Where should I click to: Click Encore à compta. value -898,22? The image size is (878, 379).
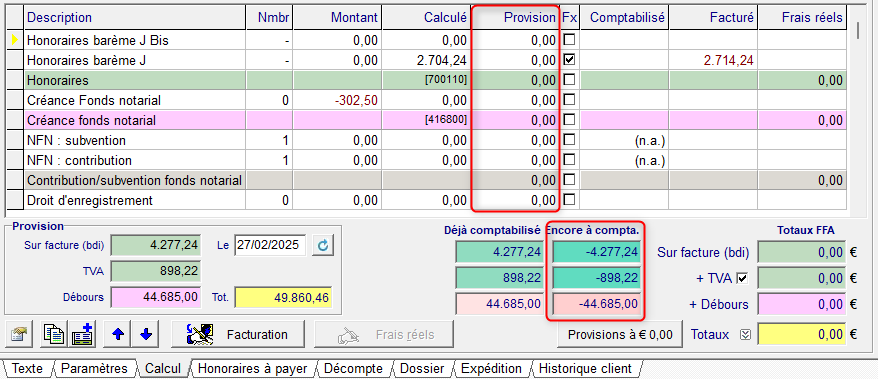(x=596, y=278)
